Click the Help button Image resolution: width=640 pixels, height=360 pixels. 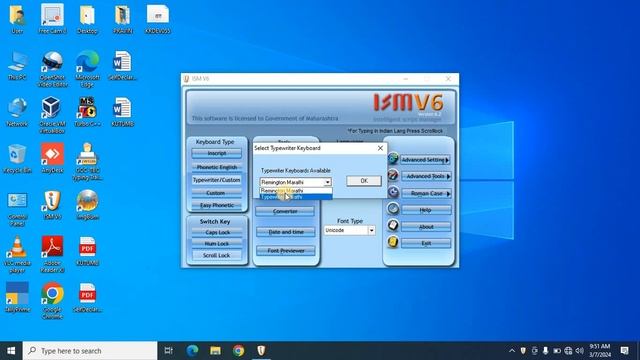(x=426, y=210)
